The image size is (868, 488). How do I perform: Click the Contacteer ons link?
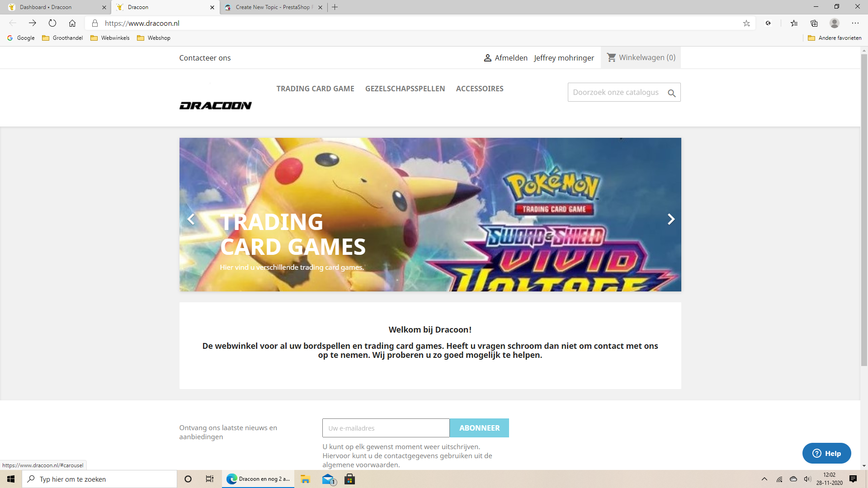[x=205, y=58]
